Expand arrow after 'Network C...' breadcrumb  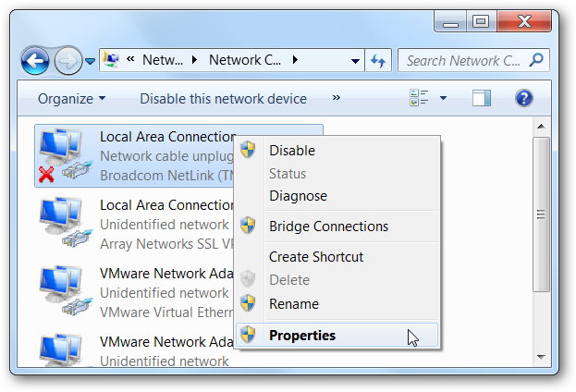click(x=295, y=60)
